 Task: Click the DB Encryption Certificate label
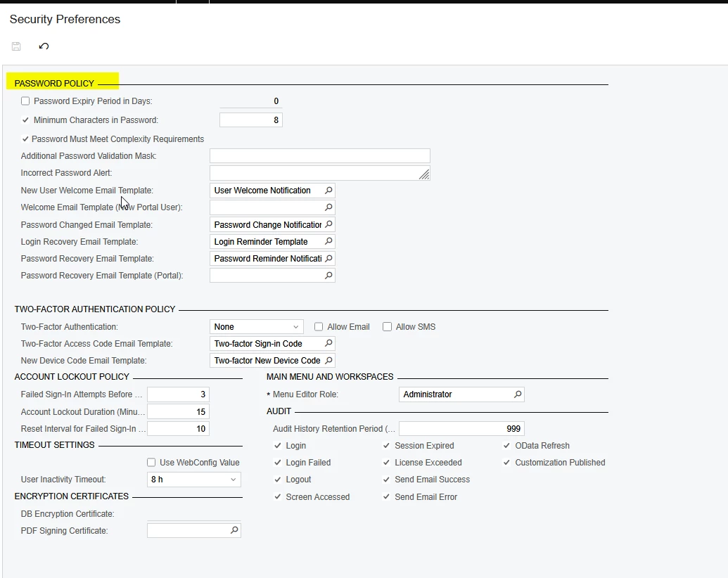coord(68,514)
